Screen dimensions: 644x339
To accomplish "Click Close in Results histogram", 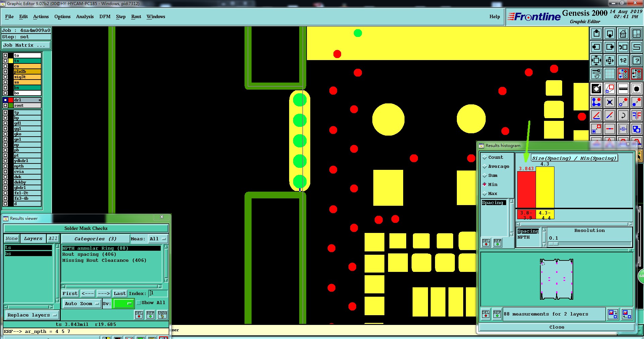I will (x=557, y=327).
